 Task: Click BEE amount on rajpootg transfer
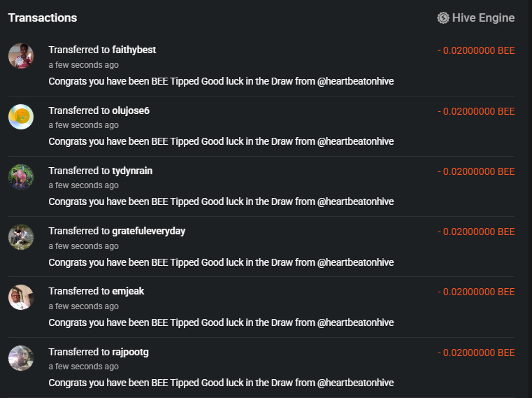point(476,353)
